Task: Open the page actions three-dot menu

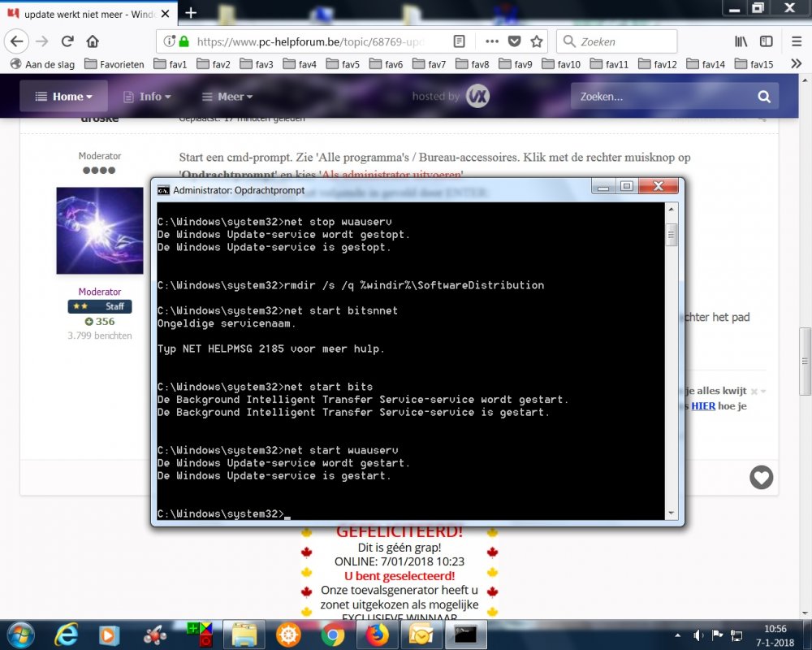Action: point(492,41)
